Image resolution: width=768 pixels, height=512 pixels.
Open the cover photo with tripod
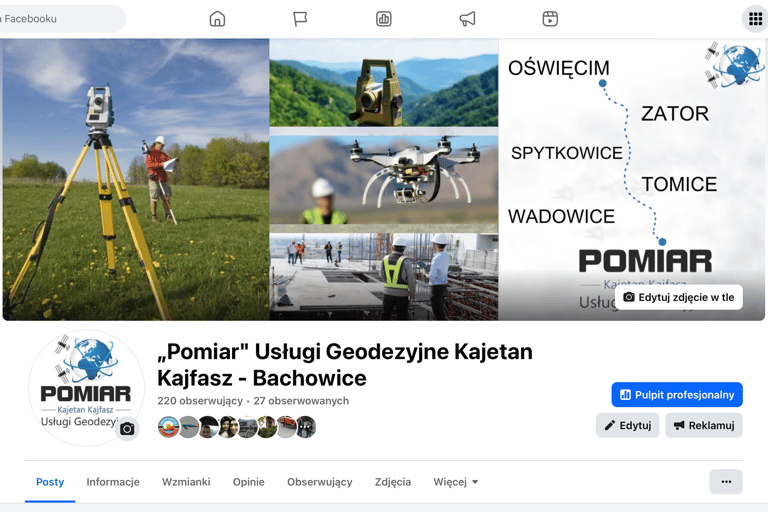point(384,179)
